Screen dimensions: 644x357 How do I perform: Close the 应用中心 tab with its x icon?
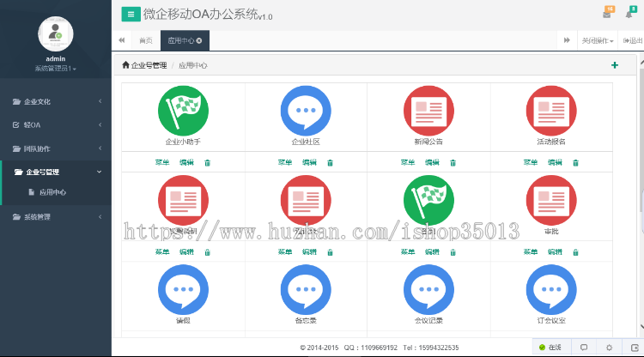tap(199, 40)
